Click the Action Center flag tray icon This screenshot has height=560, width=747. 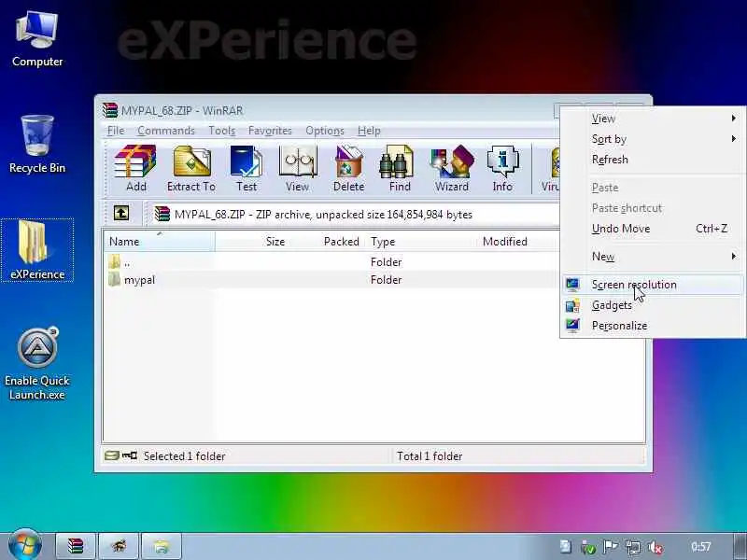pyautogui.click(x=611, y=548)
